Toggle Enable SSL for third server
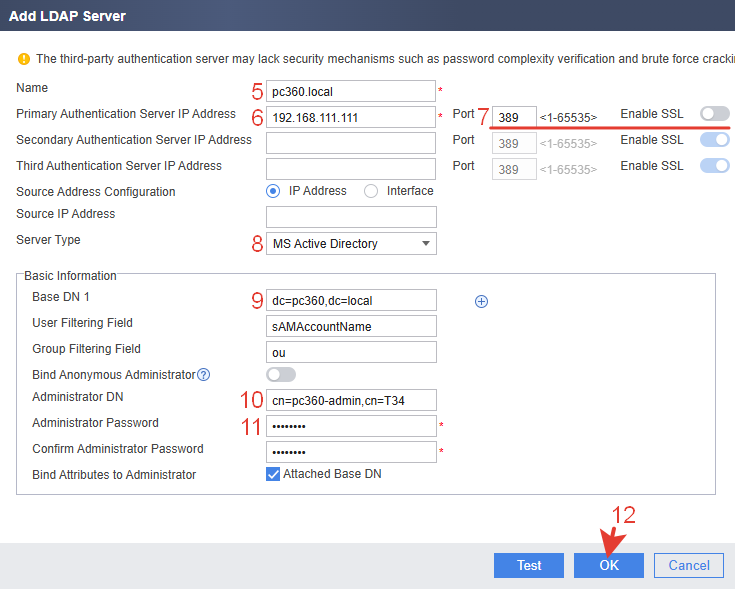The image size is (735, 589). (x=714, y=165)
